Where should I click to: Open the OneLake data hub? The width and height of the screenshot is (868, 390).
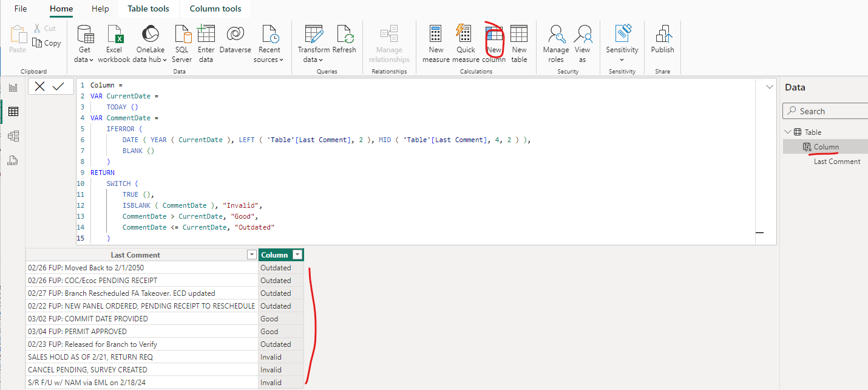150,44
